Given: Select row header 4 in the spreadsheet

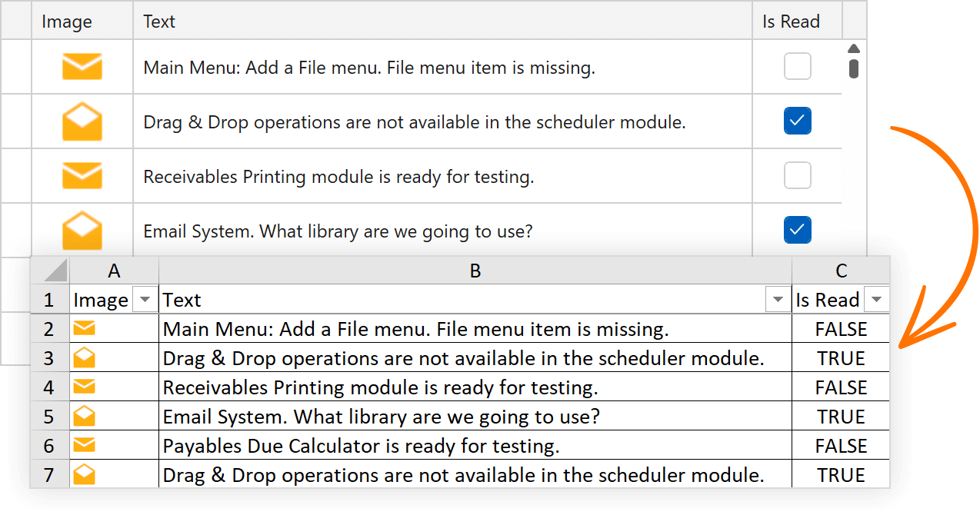Looking at the screenshot, I should click(49, 387).
